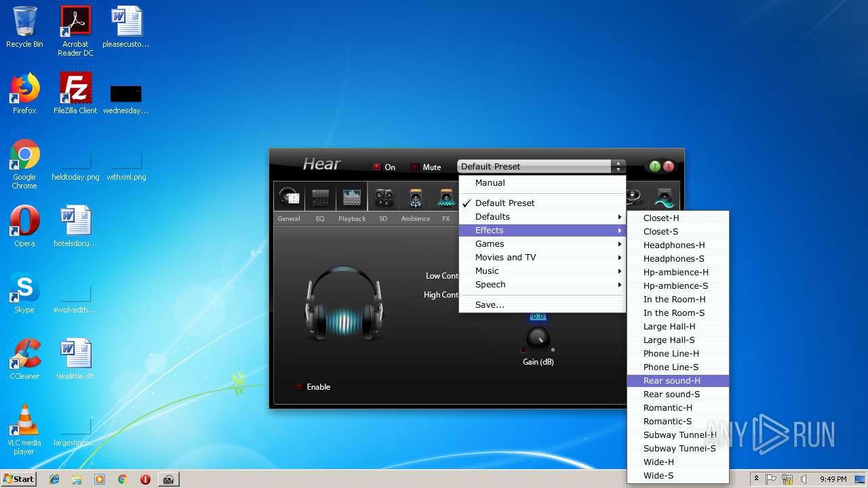Select the Wide-S effect preset
868x488 pixels.
click(677, 476)
